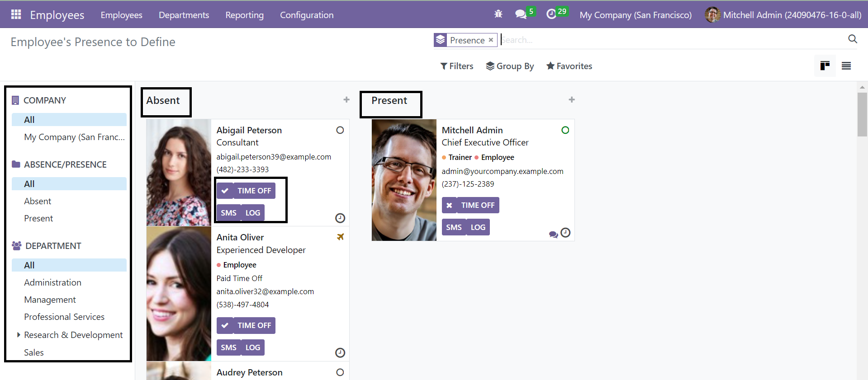Click checkmark TIME OFF button for Anita Oliver
The image size is (868, 380).
(246, 325)
